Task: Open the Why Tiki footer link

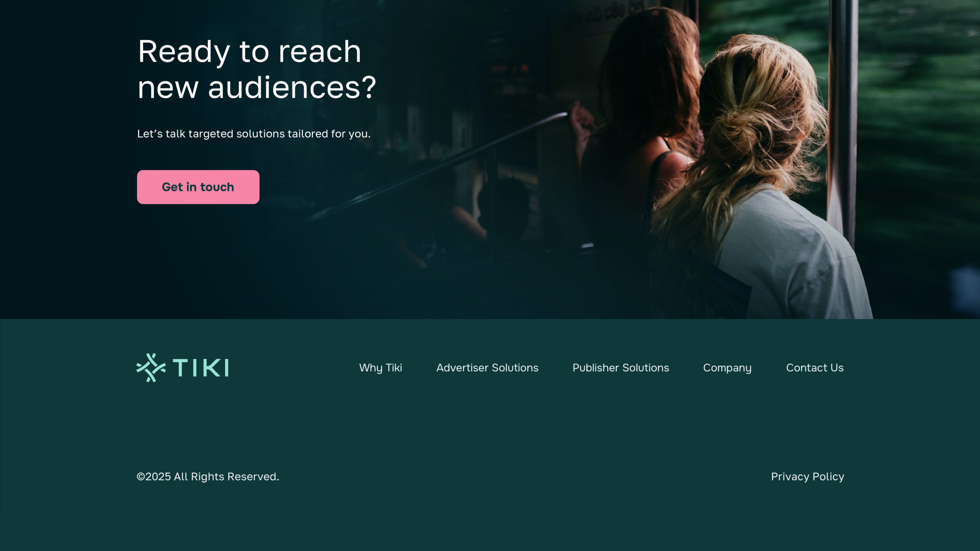Action: (381, 368)
